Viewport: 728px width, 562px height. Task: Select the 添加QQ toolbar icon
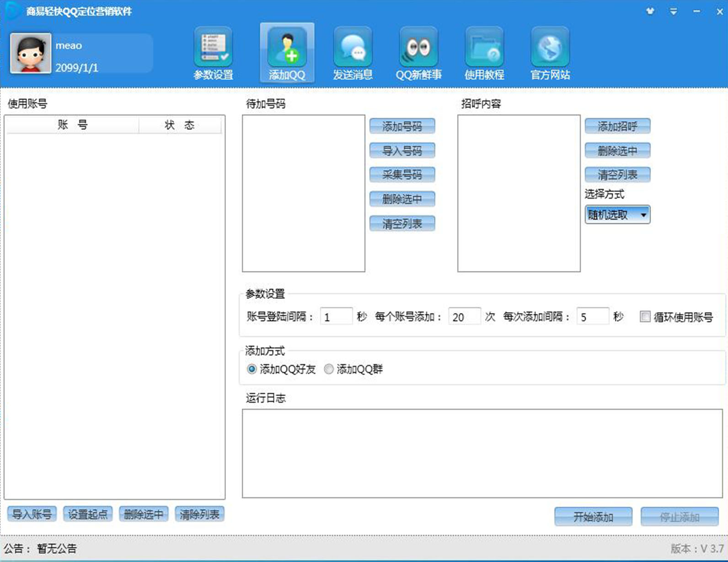coord(287,53)
